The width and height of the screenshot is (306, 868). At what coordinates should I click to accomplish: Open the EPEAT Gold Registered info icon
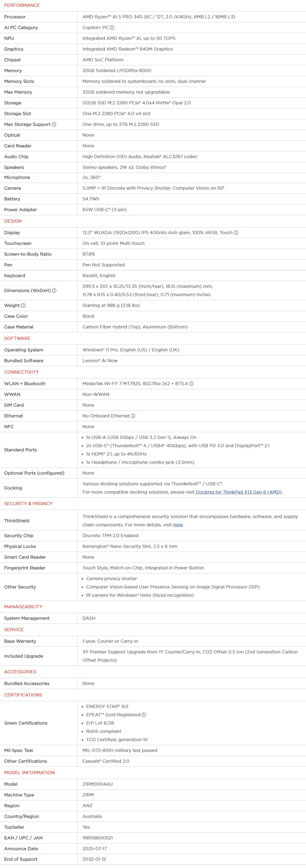[144, 715]
